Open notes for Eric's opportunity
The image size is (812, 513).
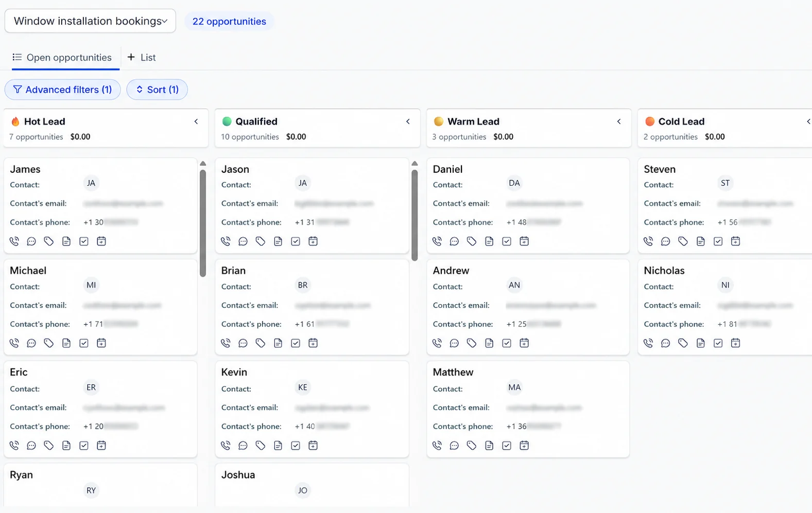(66, 446)
